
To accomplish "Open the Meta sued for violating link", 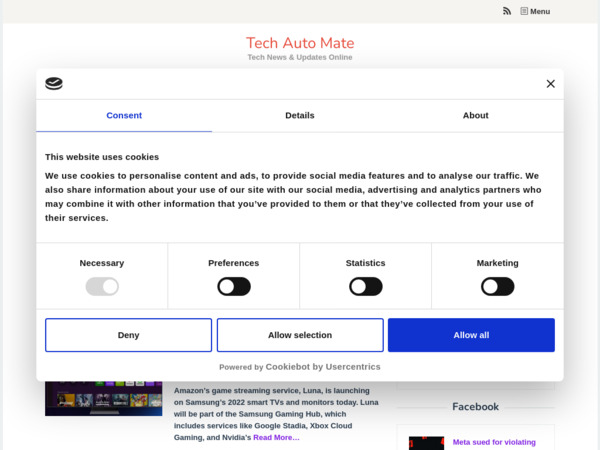I will [494, 442].
